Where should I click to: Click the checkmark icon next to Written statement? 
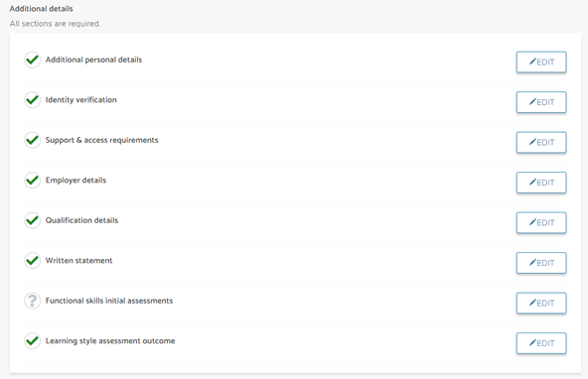coord(32,260)
